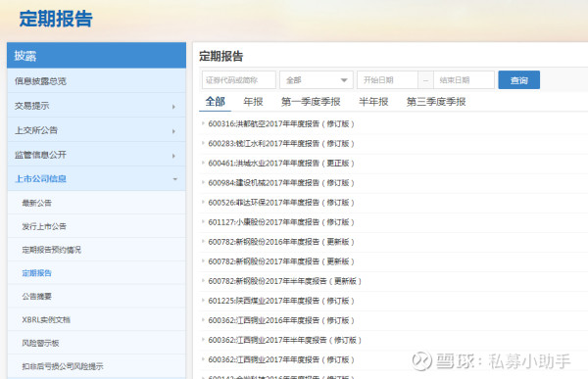Collapse the 上市公司信息 sidebar section

coord(97,179)
